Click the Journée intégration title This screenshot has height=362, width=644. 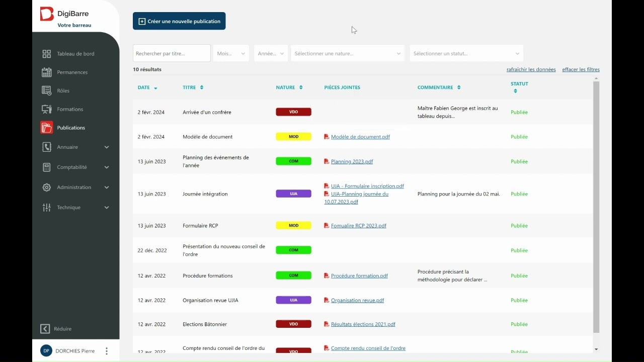[x=205, y=194]
